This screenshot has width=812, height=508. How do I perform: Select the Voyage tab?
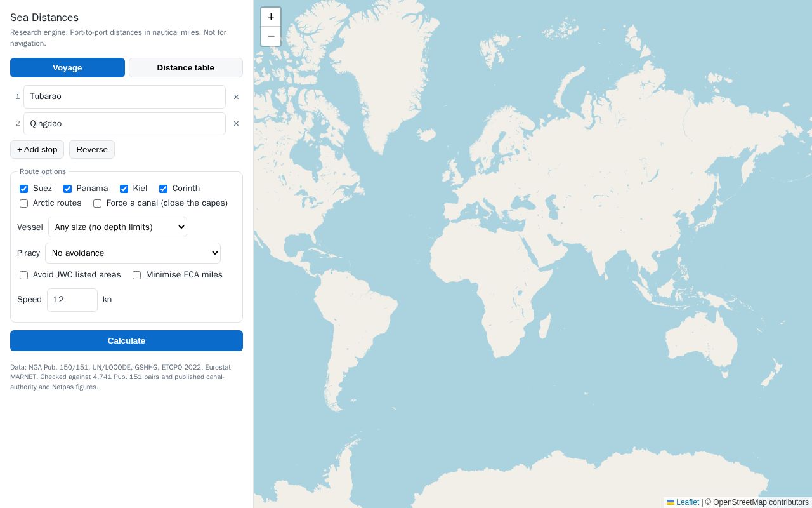click(x=67, y=68)
